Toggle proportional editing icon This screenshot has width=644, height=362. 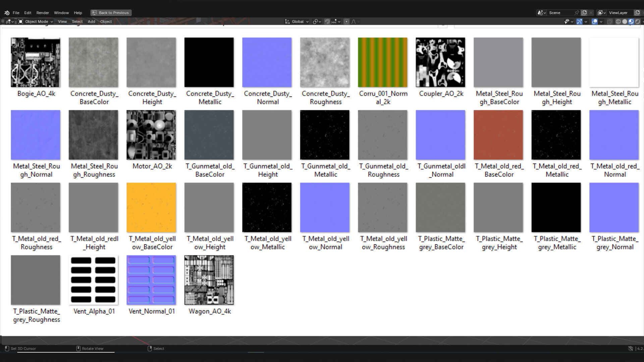pos(346,21)
